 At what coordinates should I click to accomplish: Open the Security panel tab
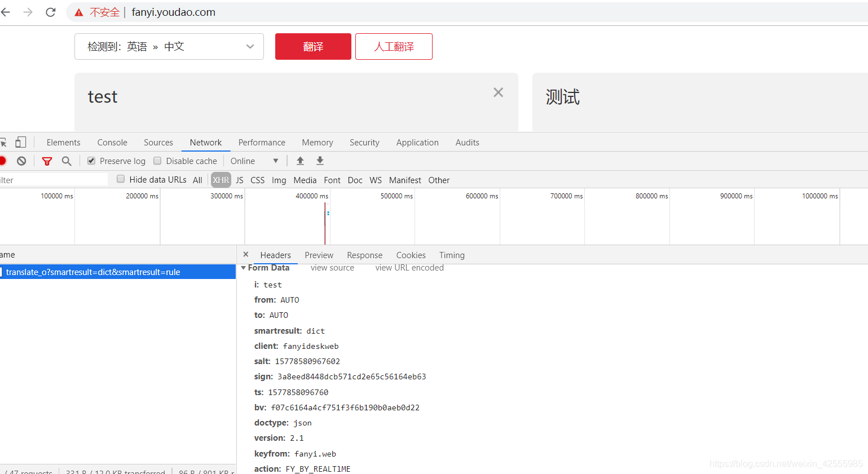(364, 143)
